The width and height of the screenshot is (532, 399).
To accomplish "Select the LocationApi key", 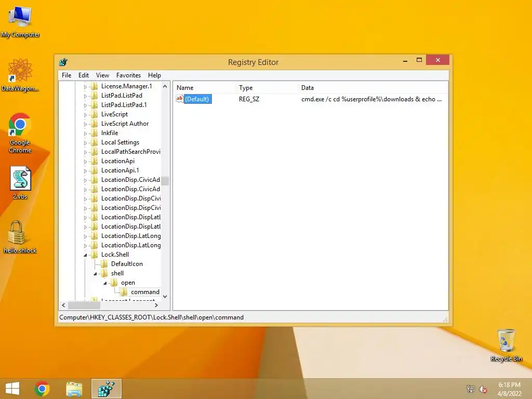I will tap(118, 161).
